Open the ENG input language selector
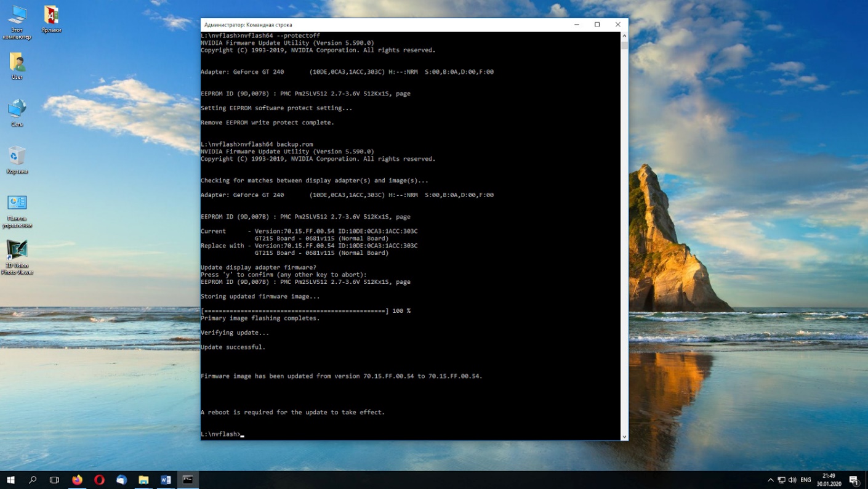868x489 pixels. coord(805,480)
